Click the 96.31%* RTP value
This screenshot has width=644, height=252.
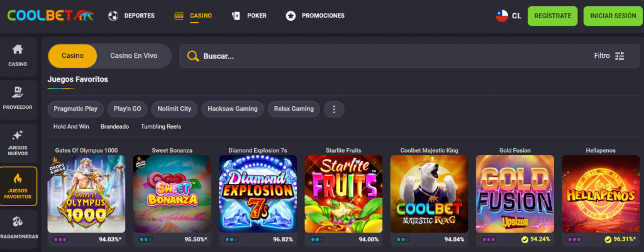point(625,239)
